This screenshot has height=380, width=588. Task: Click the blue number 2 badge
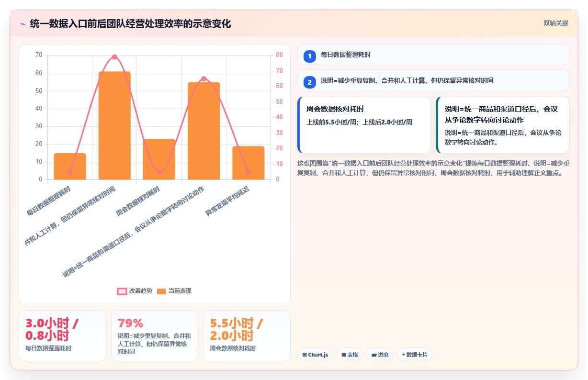309,82
